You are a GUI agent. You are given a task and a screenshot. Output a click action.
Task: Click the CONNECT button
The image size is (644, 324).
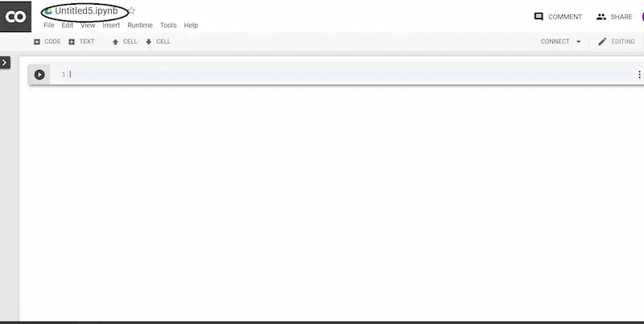point(555,42)
